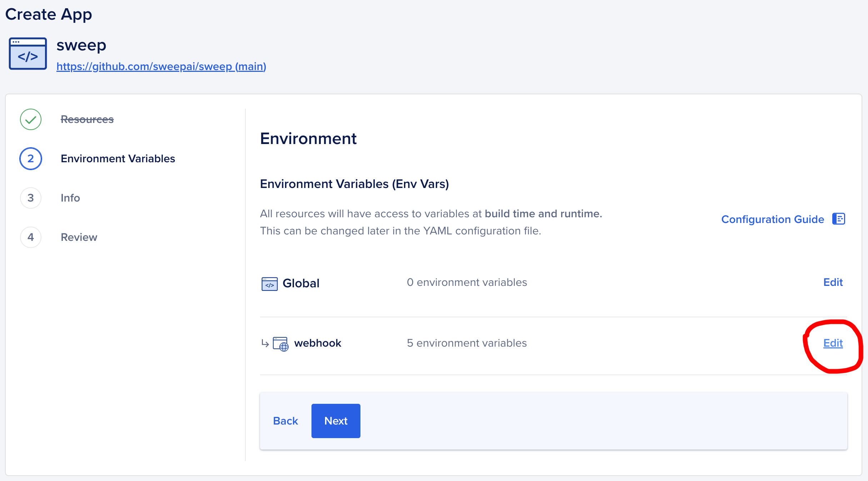The width and height of the screenshot is (868, 481).
Task: Click the sweep app code icon
Action: click(28, 54)
